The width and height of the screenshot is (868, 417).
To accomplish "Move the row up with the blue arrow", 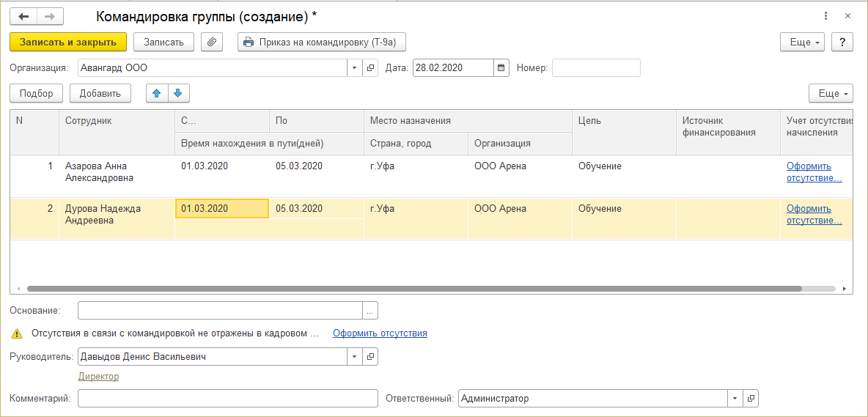I will click(x=157, y=93).
